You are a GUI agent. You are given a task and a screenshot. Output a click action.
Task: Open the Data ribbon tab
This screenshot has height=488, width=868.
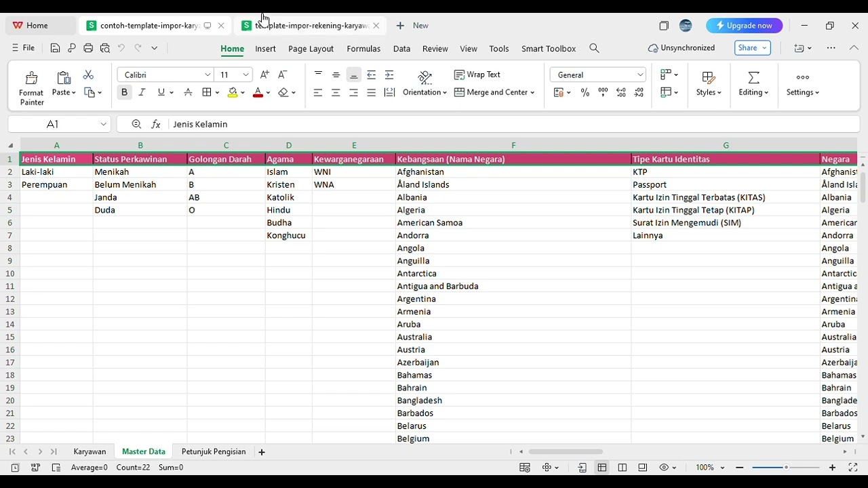401,48
